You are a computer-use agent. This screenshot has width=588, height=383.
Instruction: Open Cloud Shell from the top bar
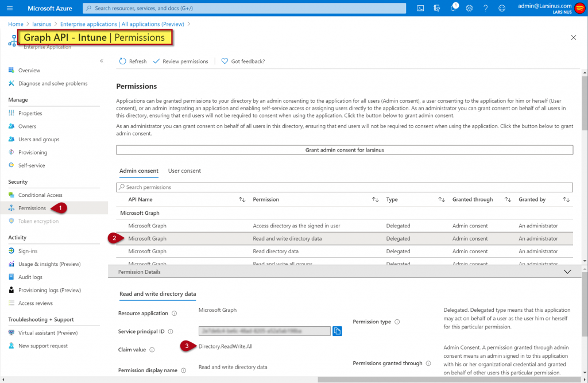pos(420,8)
